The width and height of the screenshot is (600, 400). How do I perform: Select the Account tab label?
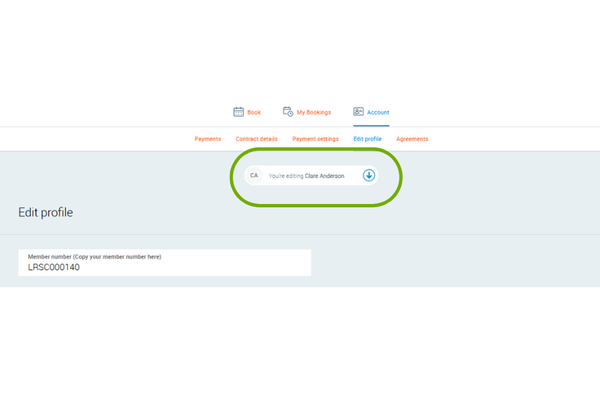(378, 113)
